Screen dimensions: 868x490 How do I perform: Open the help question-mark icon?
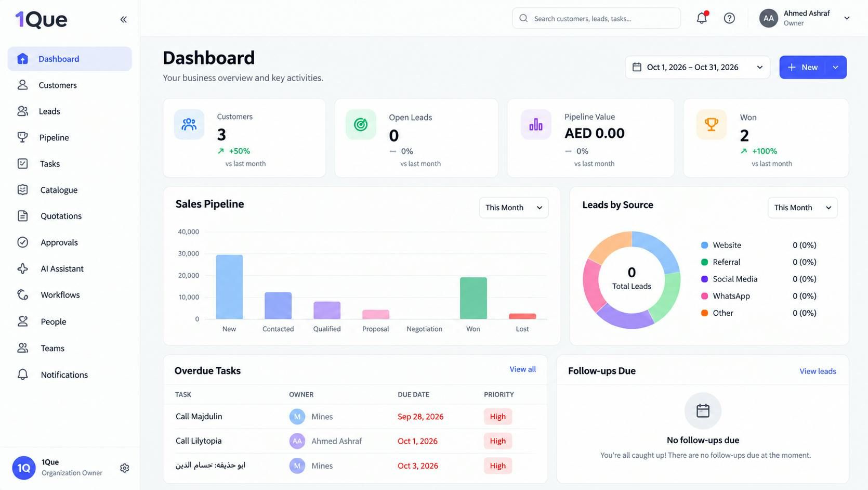729,18
